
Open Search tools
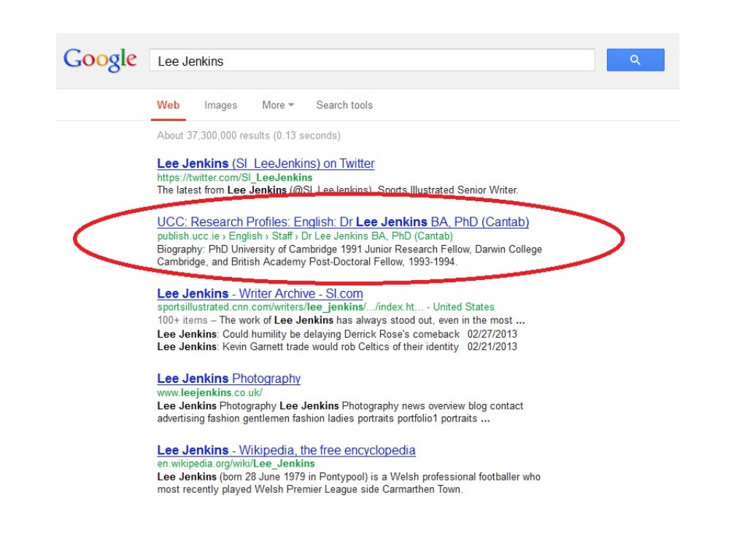344,105
